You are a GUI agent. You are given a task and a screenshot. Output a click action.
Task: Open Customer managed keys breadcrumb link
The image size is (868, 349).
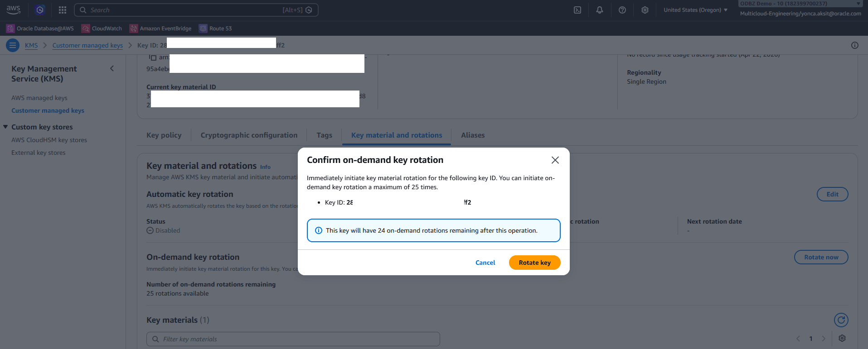click(87, 45)
